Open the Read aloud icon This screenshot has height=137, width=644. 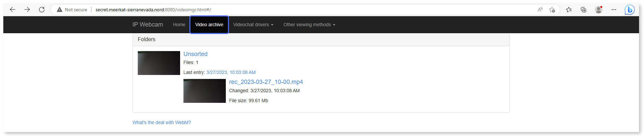540,10
